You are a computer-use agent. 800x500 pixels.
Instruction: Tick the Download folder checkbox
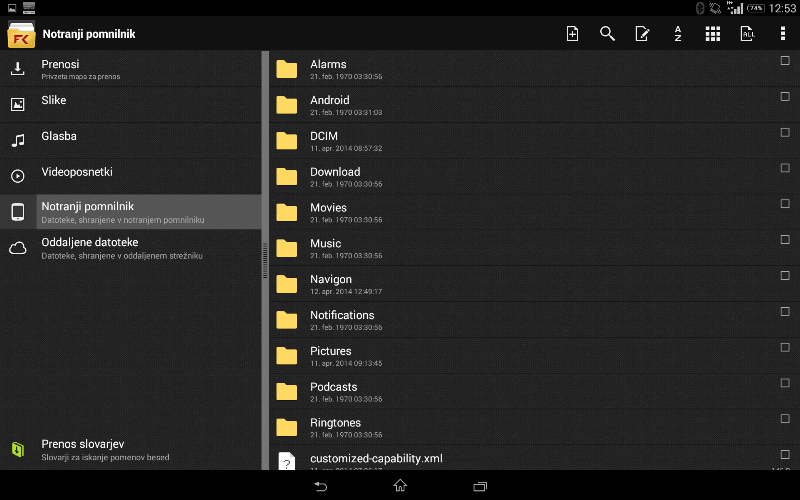(x=785, y=168)
